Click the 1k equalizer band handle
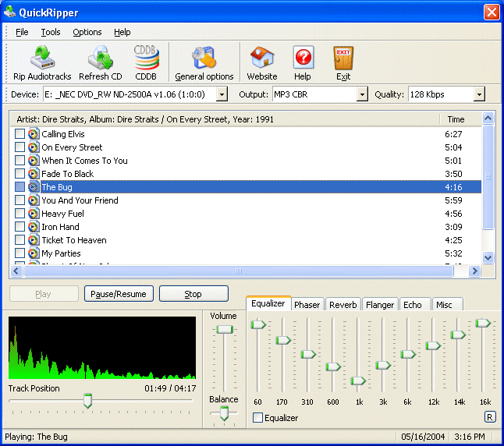 (358, 381)
